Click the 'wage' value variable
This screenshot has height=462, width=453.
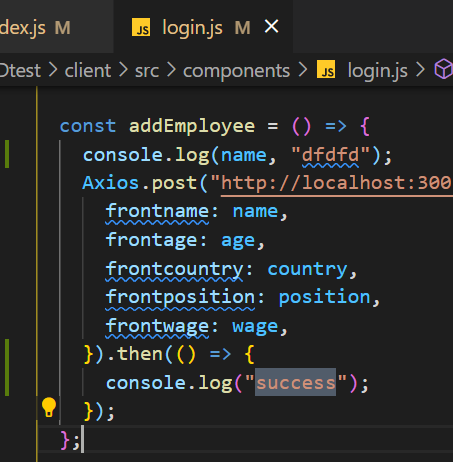[x=255, y=326]
